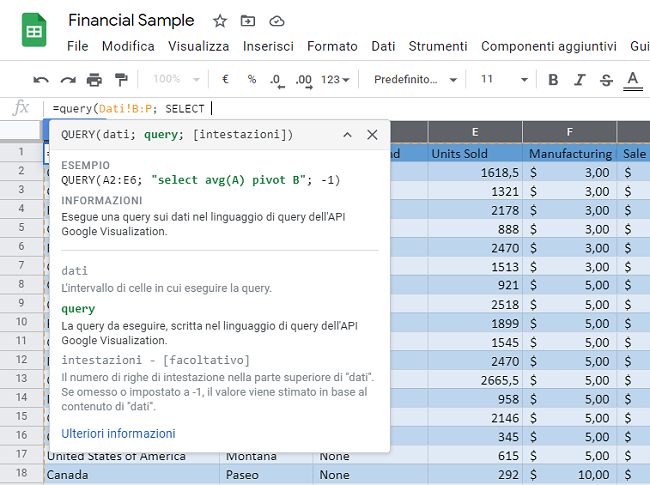Select the cell with value 292

[x=475, y=474]
